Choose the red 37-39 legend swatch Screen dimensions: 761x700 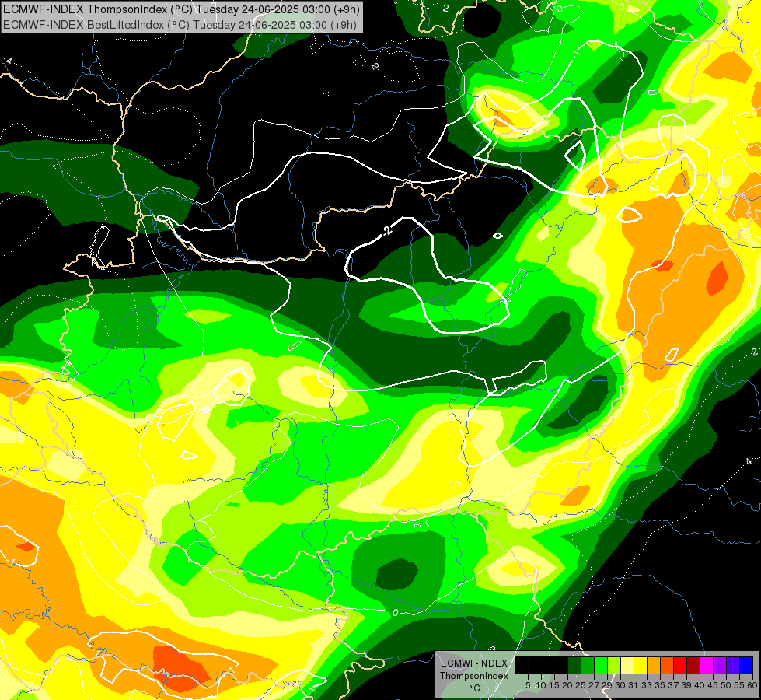click(x=680, y=665)
